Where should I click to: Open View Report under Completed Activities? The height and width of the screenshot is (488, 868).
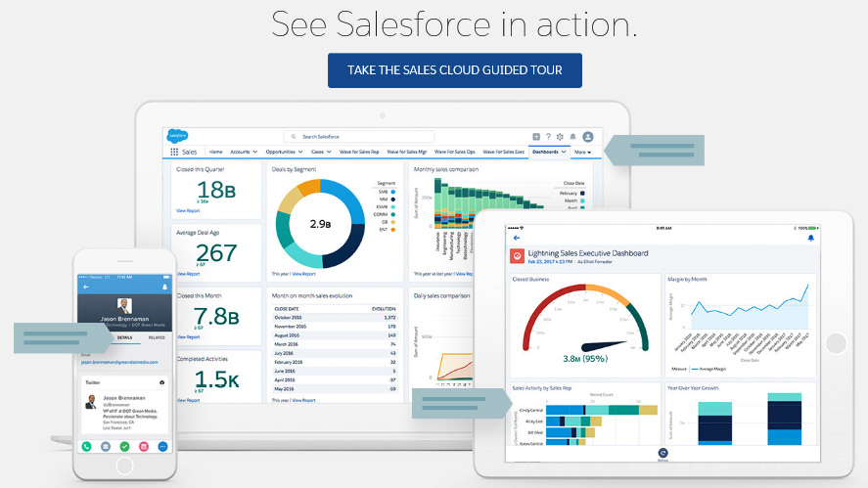pyautogui.click(x=188, y=400)
